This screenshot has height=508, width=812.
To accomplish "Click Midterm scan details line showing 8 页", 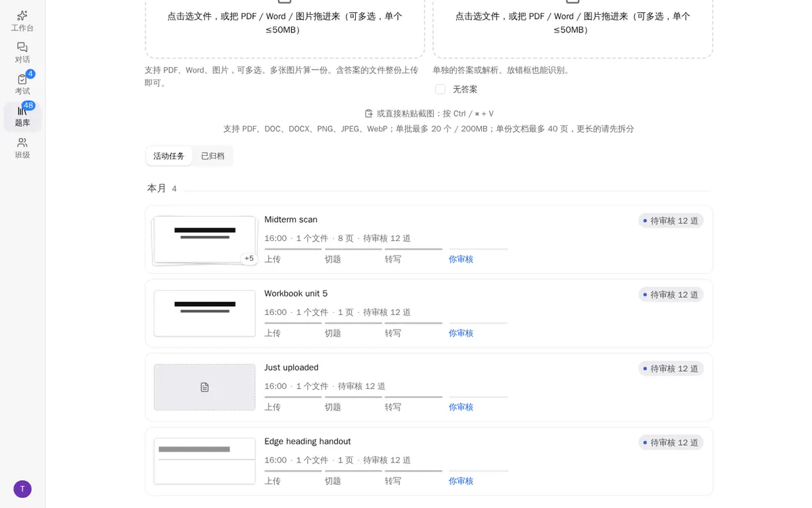I will point(338,238).
